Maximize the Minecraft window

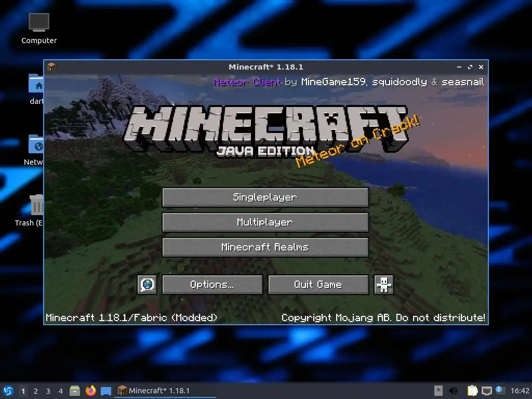[470, 67]
